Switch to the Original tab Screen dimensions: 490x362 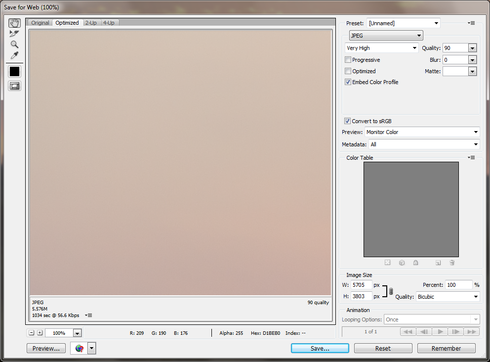click(x=40, y=23)
